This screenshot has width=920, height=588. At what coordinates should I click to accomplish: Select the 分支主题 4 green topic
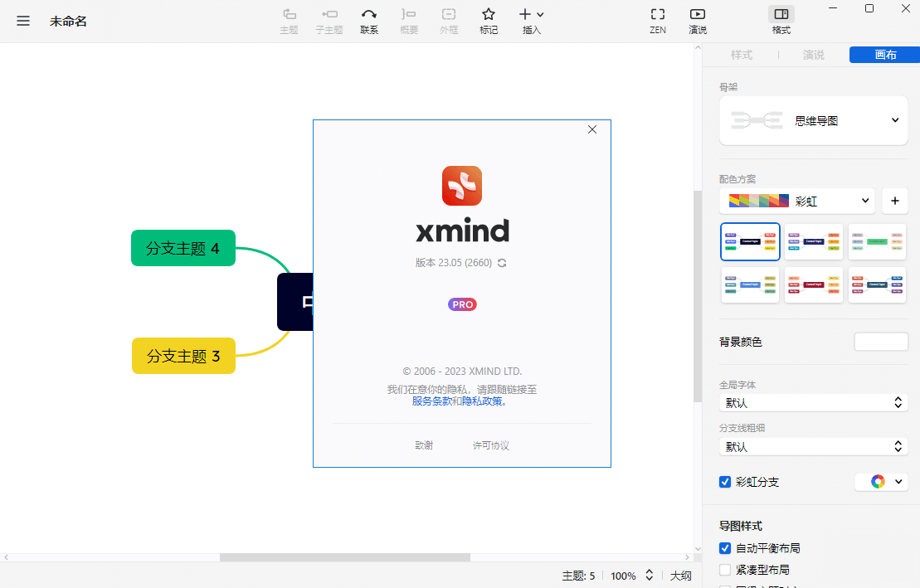[x=183, y=247]
